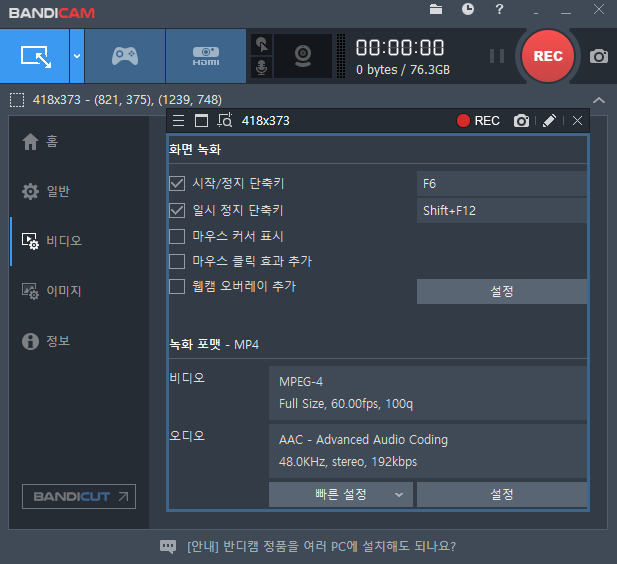This screenshot has width=617, height=564.
Task: Toggle webcam overlay icon in top bar
Action: point(303,56)
